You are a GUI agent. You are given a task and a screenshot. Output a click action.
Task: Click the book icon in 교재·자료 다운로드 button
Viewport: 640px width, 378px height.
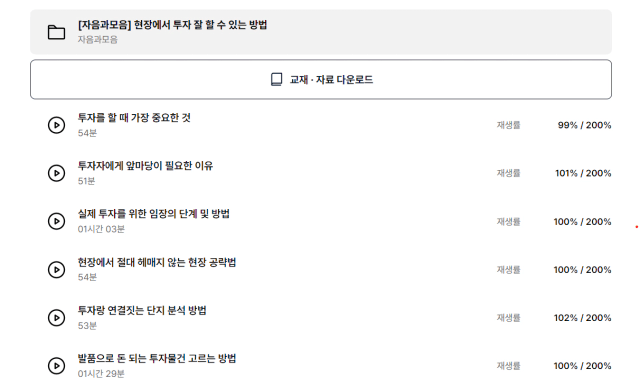(276, 79)
